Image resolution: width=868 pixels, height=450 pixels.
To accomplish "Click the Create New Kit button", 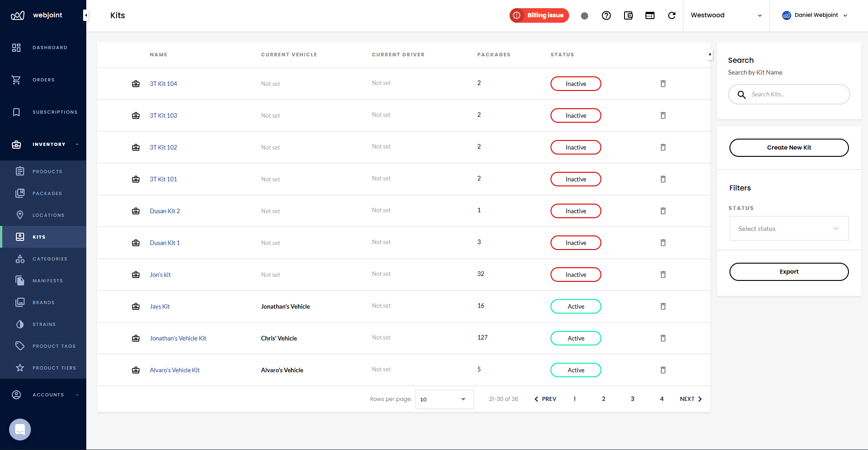I will tap(789, 147).
